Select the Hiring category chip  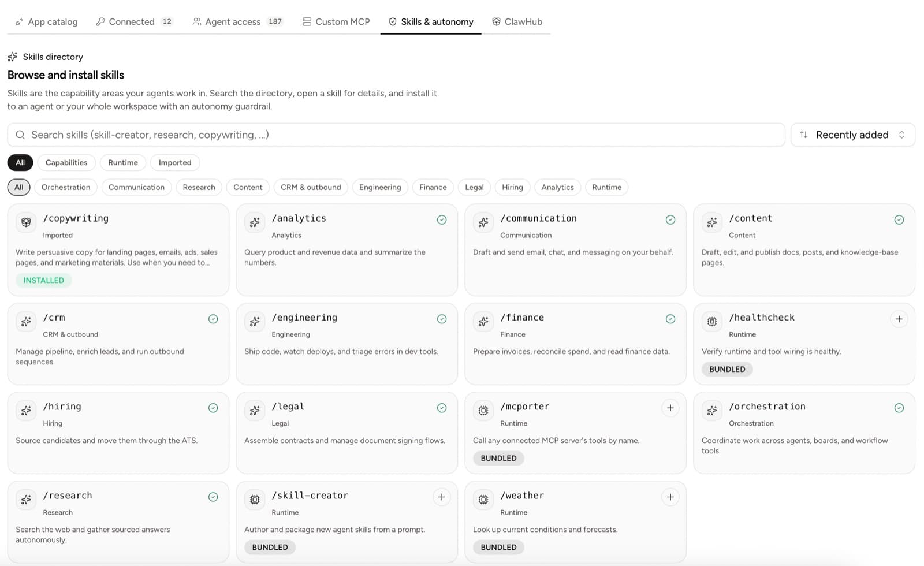[x=512, y=187]
